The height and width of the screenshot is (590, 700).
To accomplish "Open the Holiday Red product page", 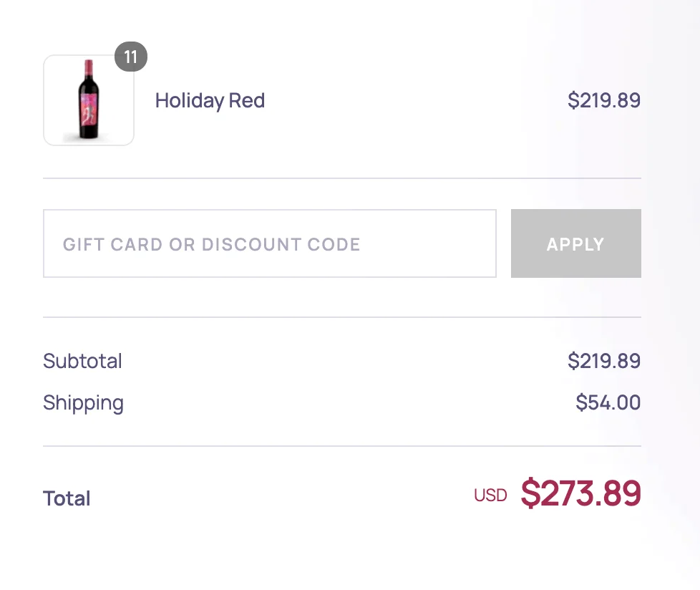I will pyautogui.click(x=210, y=100).
